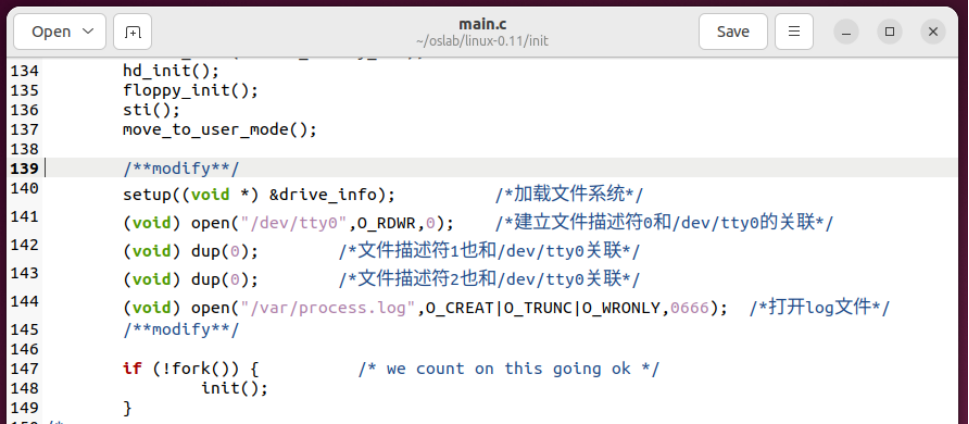Viewport: 969px width, 424px height.
Task: Click the setup((void *) &drive_info); statement
Action: coord(258,195)
